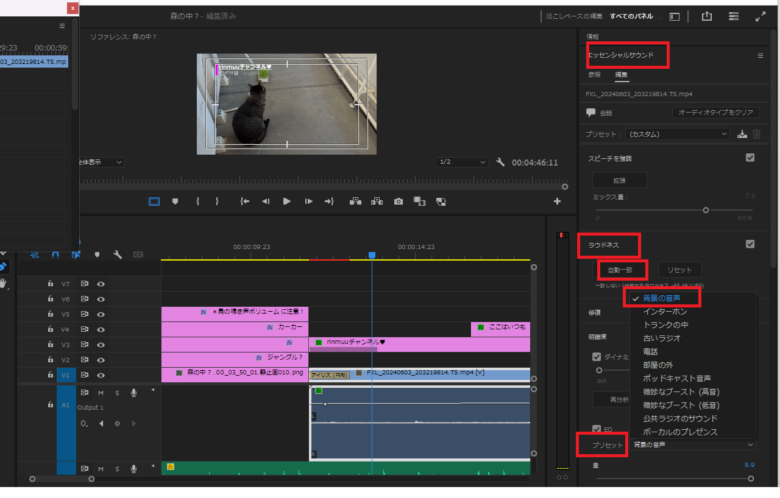The height and width of the screenshot is (498, 780).
Task: Select the 電話 preset option
Action: (x=651, y=352)
